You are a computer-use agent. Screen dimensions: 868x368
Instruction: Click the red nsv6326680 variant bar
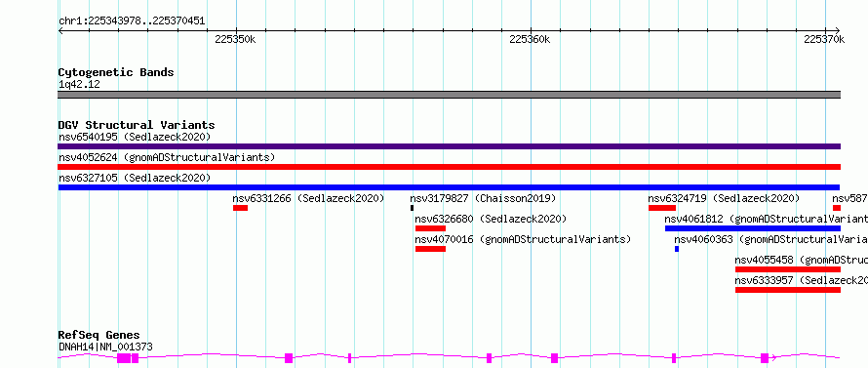pos(431,228)
